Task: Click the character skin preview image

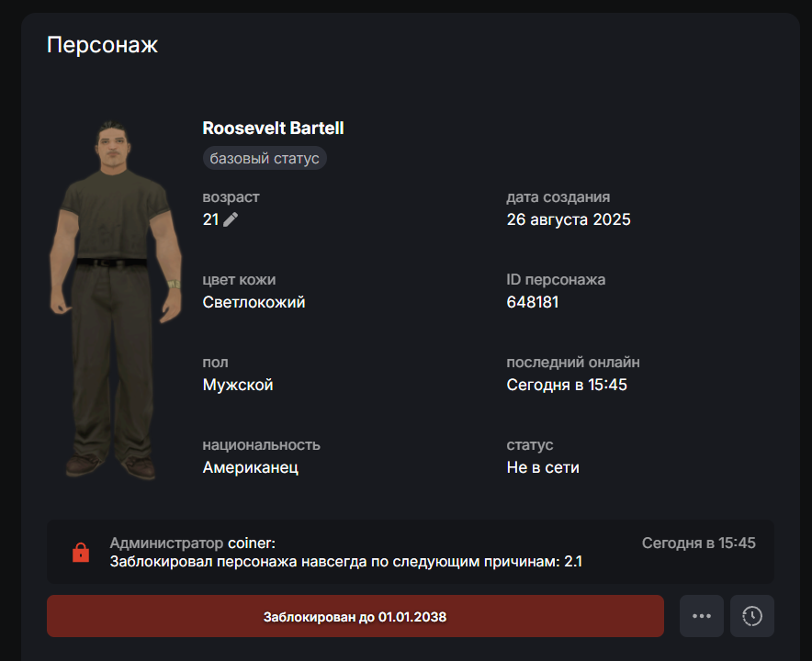Action: click(x=115, y=300)
